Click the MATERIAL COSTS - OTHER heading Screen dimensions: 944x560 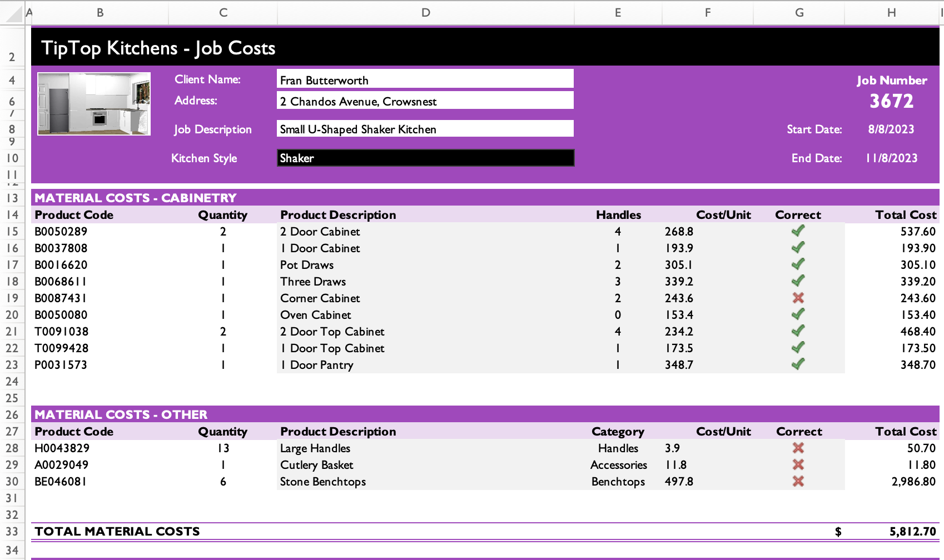(121, 414)
